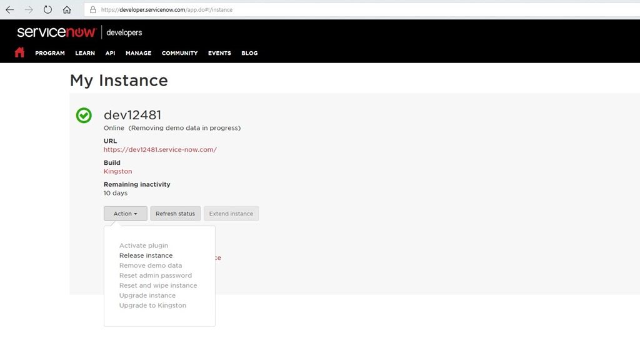This screenshot has width=640, height=364.
Task: Click the Extend instance button
Action: tap(231, 214)
